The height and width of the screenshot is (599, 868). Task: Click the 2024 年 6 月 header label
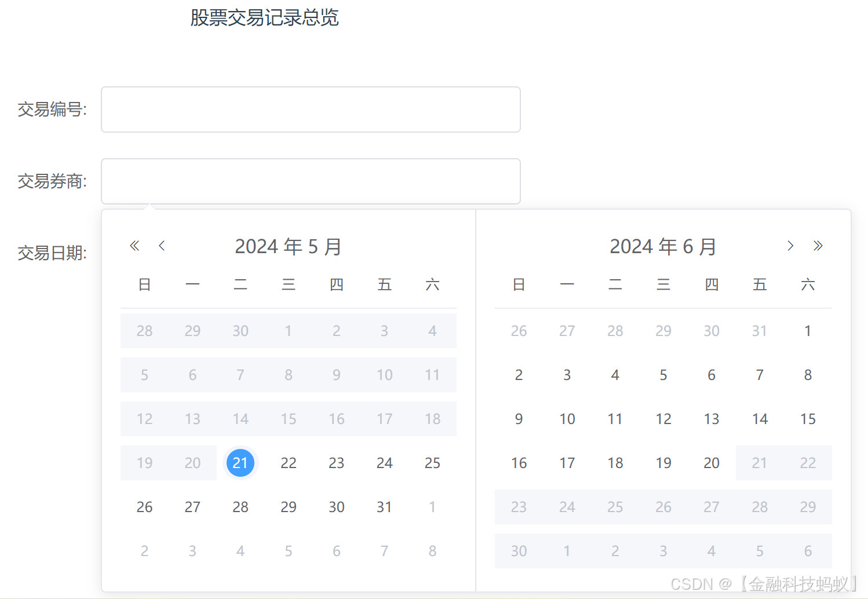coord(663,247)
